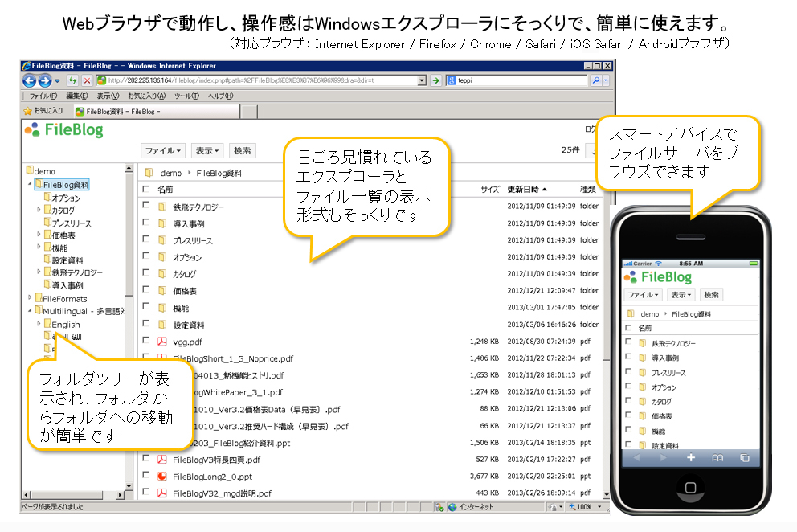This screenshot has height=532, width=797.
Task: Click the 検索 button in the desktop toolbar
Action: pos(243,150)
